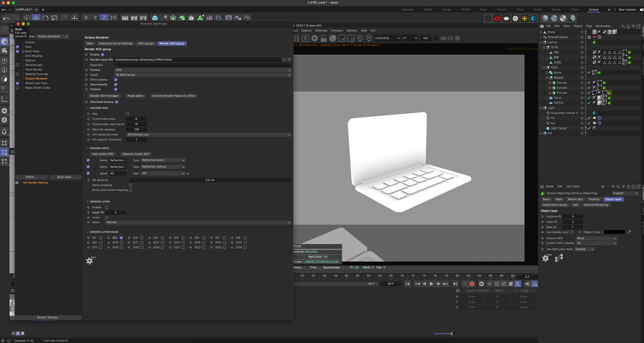
Task: Jump to timeline end
Action: tap(455, 284)
